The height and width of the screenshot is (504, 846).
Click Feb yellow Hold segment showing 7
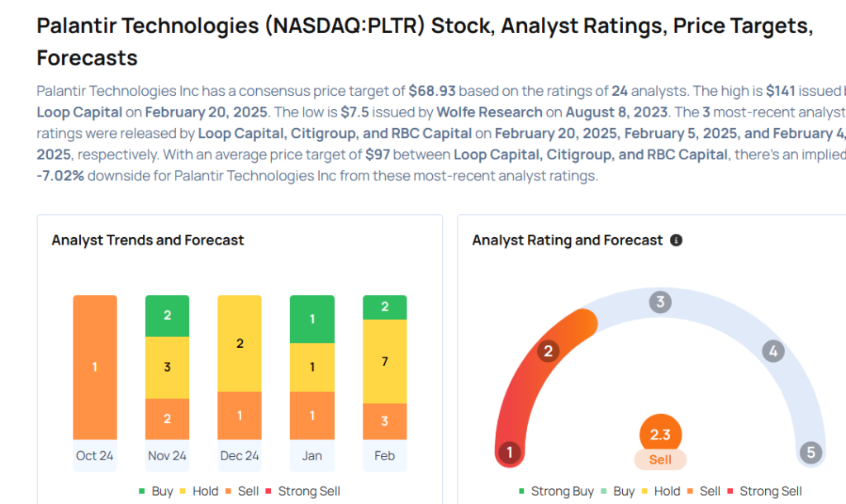tap(385, 361)
